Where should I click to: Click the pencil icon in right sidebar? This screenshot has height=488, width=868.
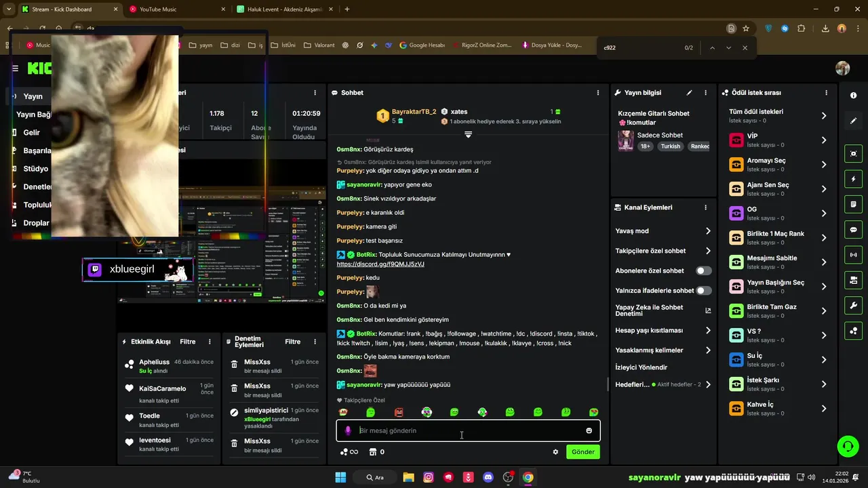click(854, 121)
